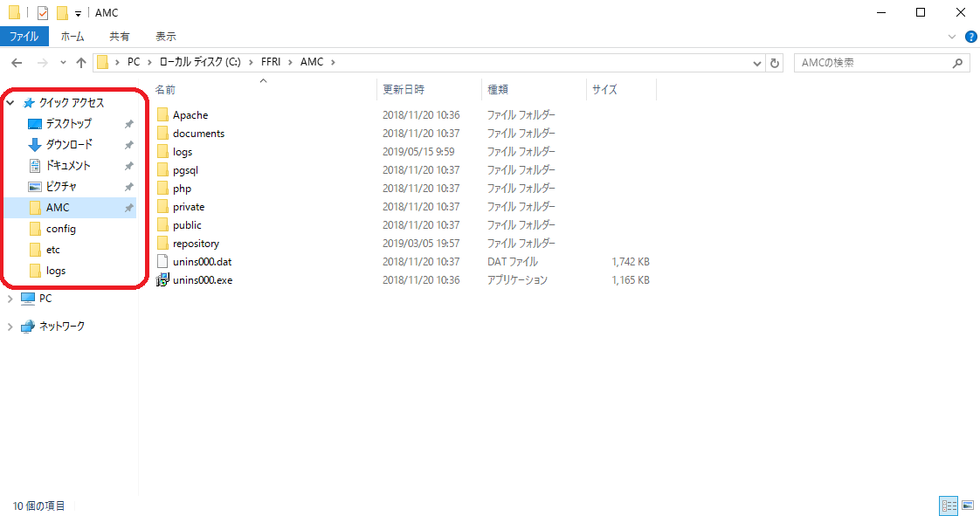Select the private folder icon

162,207
